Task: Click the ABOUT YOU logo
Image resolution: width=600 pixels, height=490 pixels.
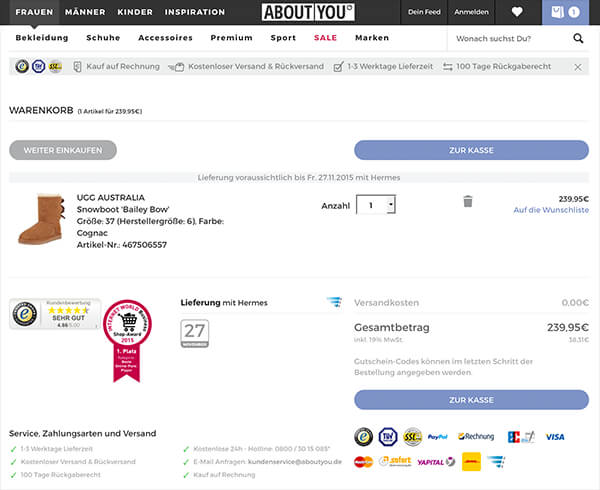Action: (308, 12)
